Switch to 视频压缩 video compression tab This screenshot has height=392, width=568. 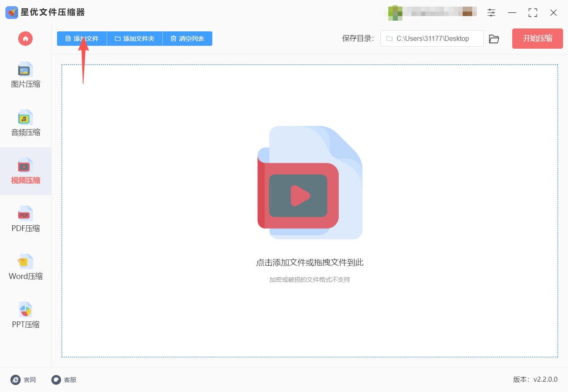pyautogui.click(x=26, y=171)
